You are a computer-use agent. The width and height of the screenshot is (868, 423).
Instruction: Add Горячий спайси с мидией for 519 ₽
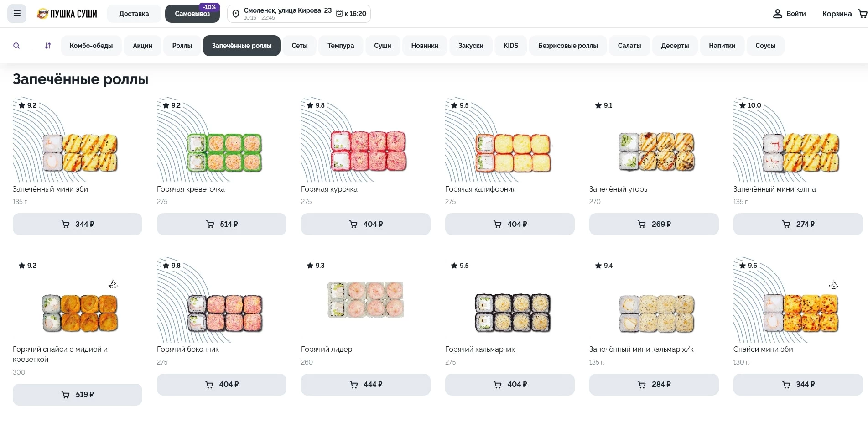tap(78, 394)
